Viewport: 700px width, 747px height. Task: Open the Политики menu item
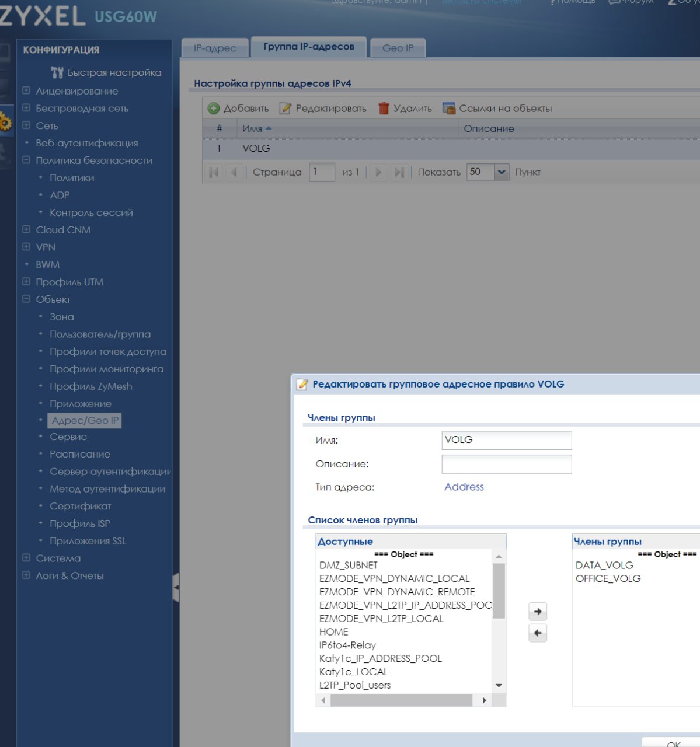click(x=72, y=177)
